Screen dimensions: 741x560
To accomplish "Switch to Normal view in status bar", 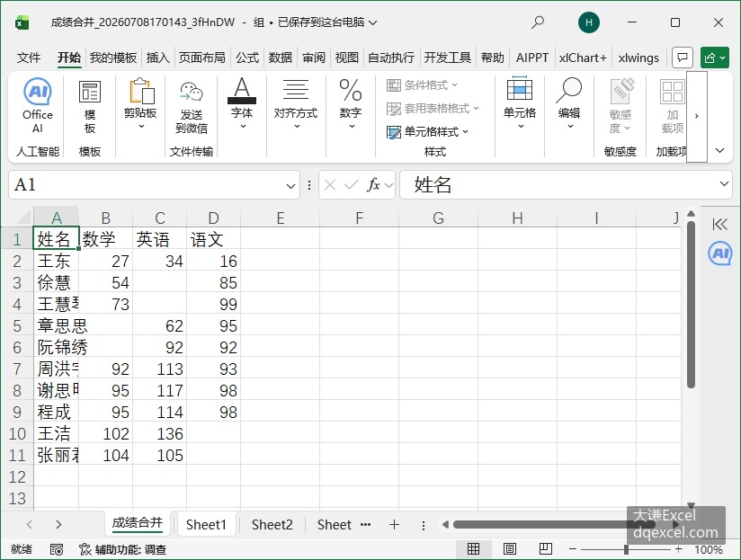I will [x=474, y=548].
